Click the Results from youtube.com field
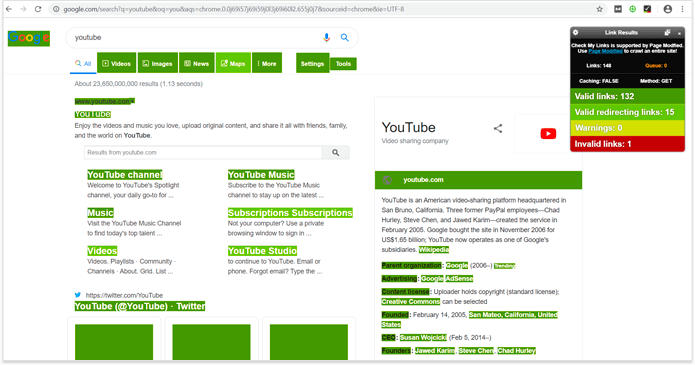The image size is (695, 365). [203, 153]
